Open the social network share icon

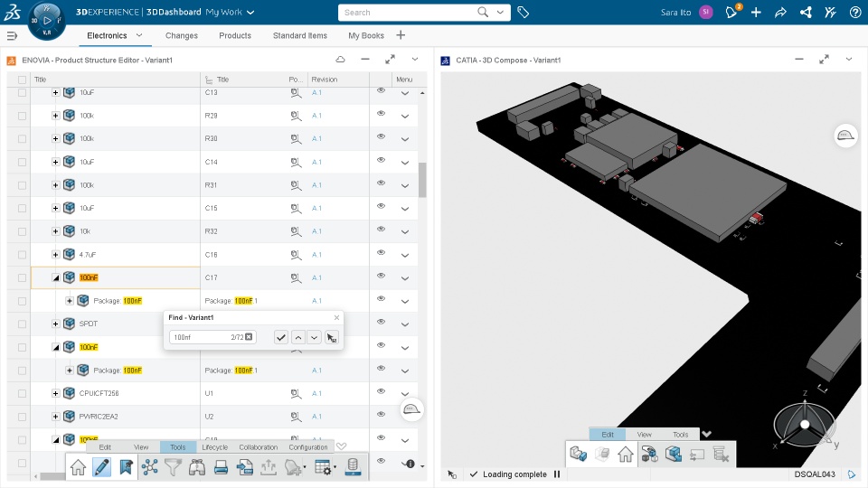point(806,12)
